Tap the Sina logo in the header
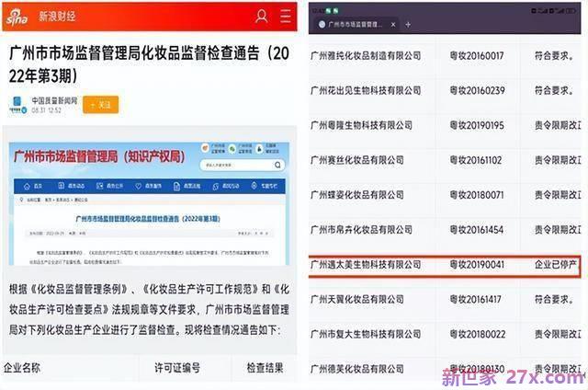The image size is (588, 390). (17, 17)
